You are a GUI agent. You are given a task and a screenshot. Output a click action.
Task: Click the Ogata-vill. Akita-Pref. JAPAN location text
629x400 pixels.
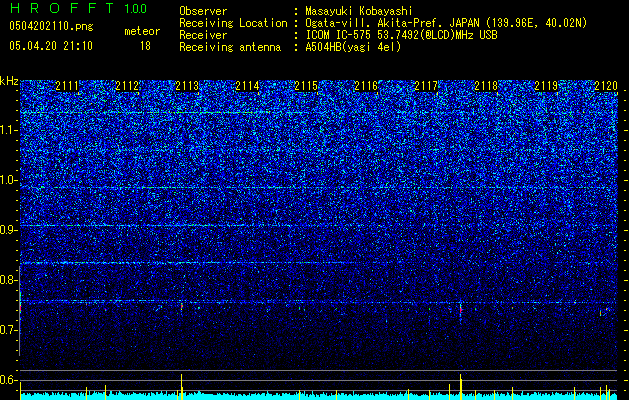446,24
